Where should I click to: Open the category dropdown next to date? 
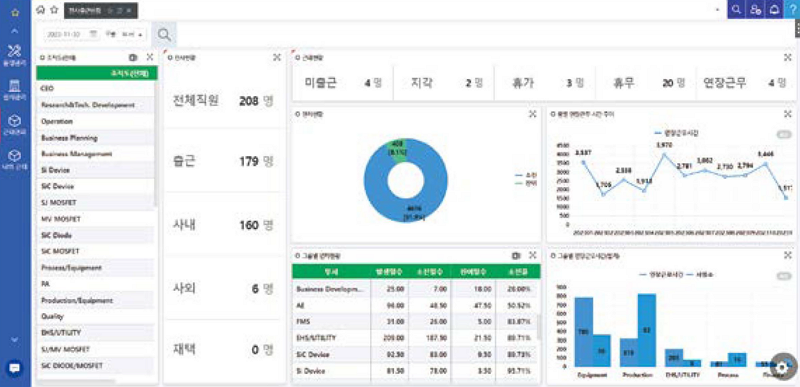(125, 34)
